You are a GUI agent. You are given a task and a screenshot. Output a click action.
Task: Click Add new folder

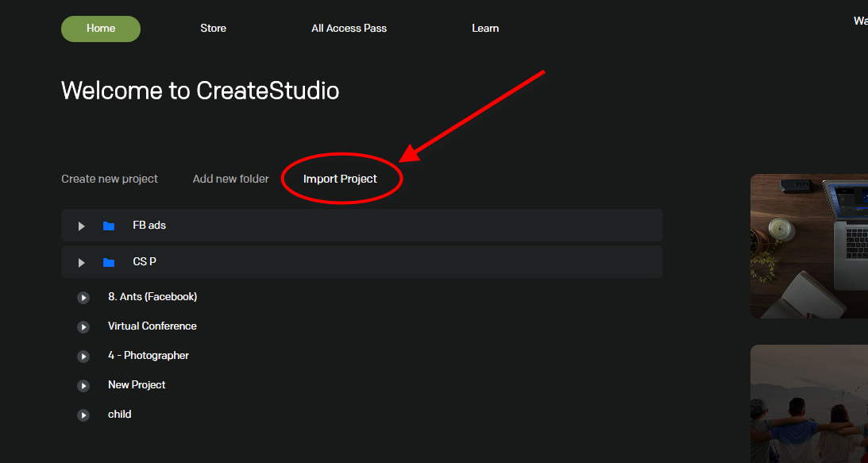[231, 179]
